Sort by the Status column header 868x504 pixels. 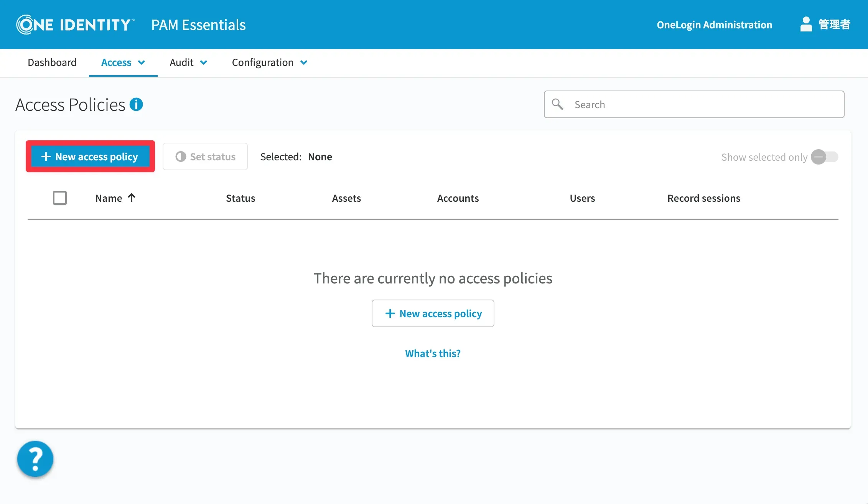pos(240,198)
